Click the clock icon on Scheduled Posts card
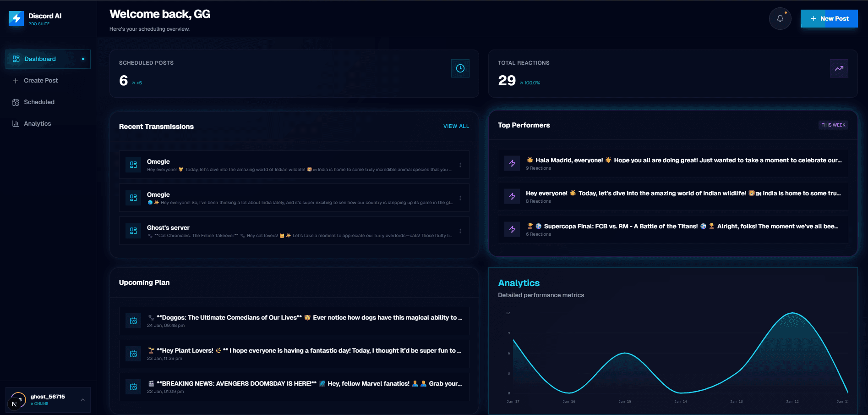The image size is (868, 415). point(460,68)
